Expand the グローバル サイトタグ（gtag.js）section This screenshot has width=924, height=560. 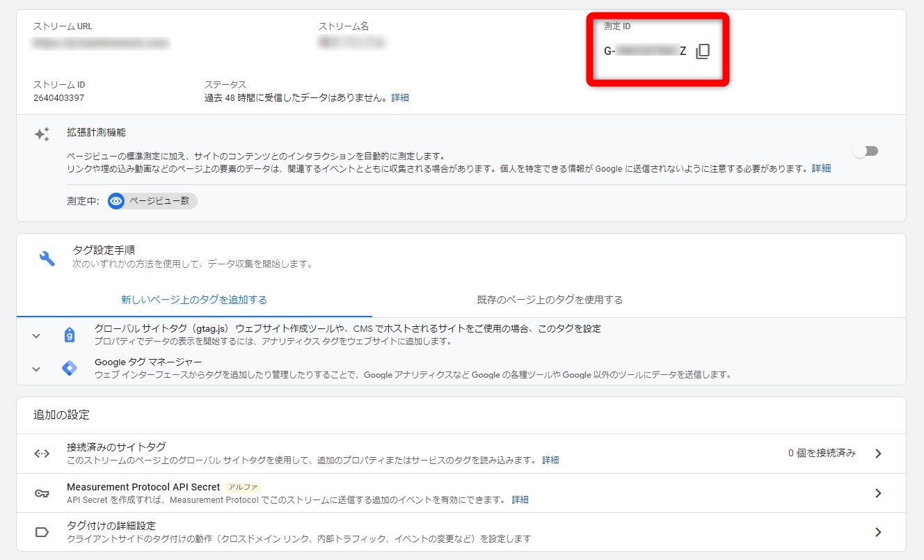point(36,335)
